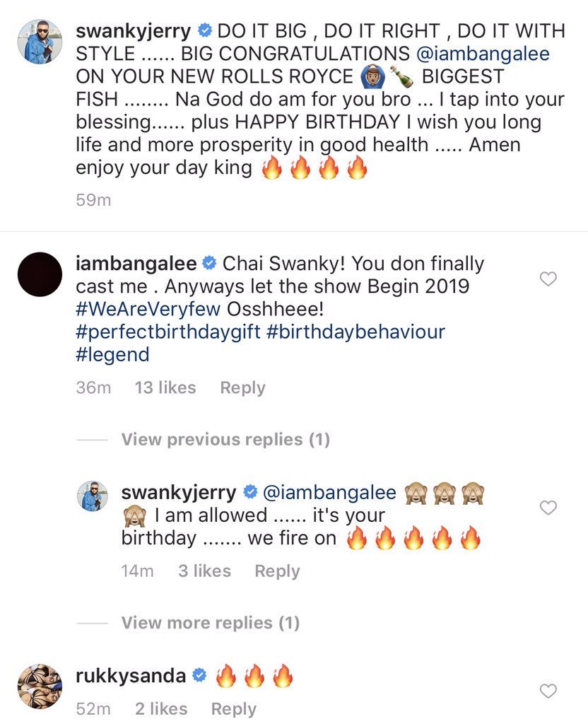Screen dimensions: 588x724
Task: Reply to iambangalee's comment
Action: pos(242,387)
